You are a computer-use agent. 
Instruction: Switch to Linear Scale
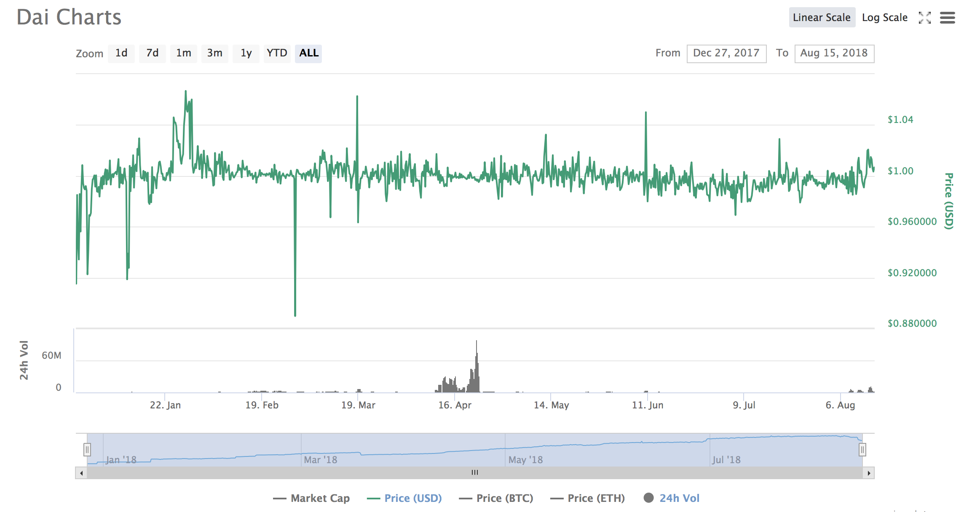click(x=822, y=17)
